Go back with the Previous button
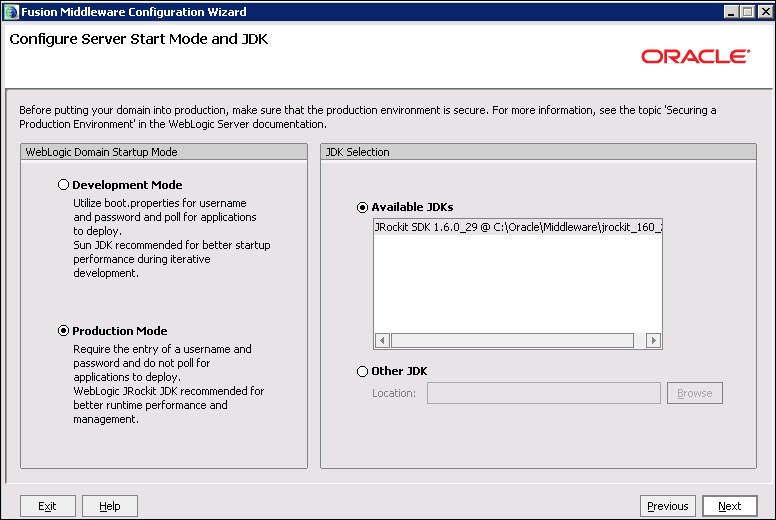 tap(667, 506)
